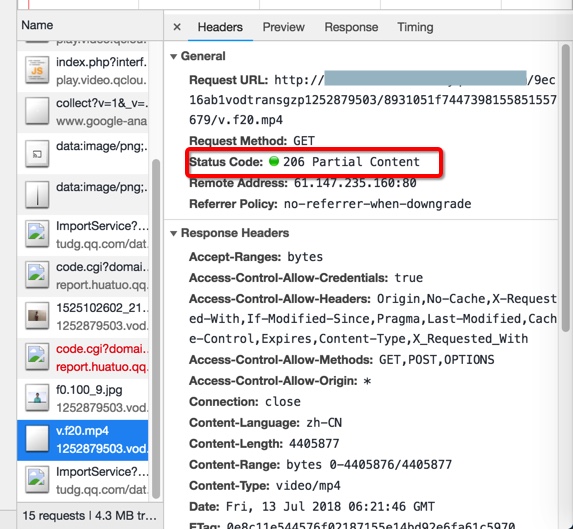This screenshot has height=530, width=573.
Task: Click the second data:image/png thumbnail with vertical line
Action: coord(37,195)
